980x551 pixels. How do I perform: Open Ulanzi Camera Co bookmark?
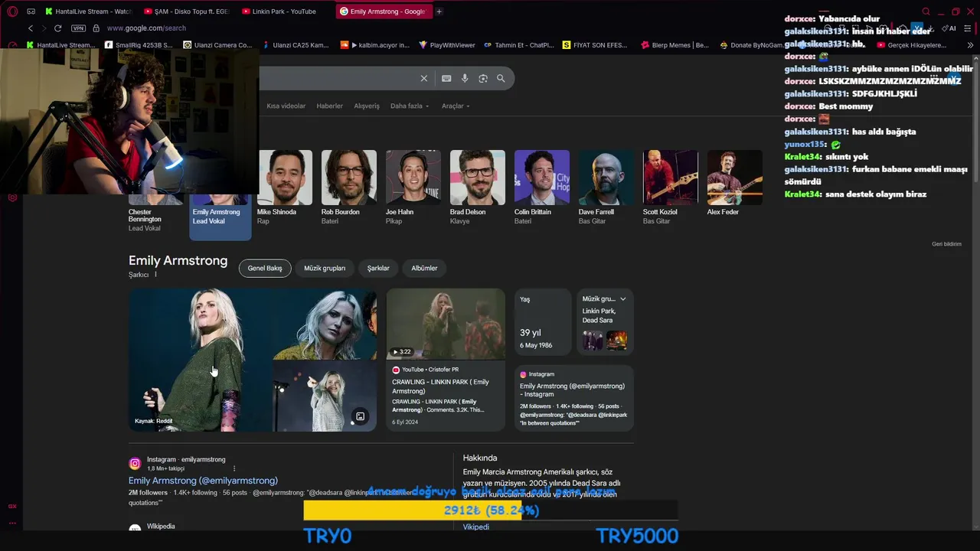218,45
